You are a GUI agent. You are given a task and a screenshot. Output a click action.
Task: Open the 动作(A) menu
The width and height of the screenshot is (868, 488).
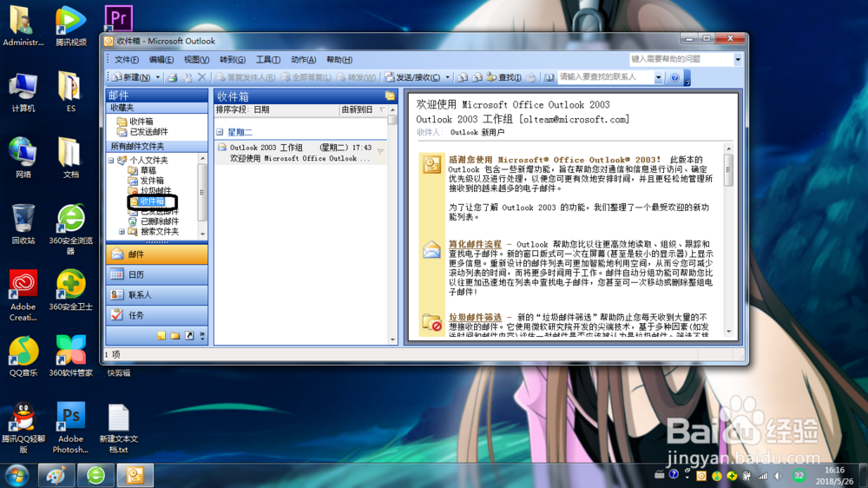coord(303,60)
